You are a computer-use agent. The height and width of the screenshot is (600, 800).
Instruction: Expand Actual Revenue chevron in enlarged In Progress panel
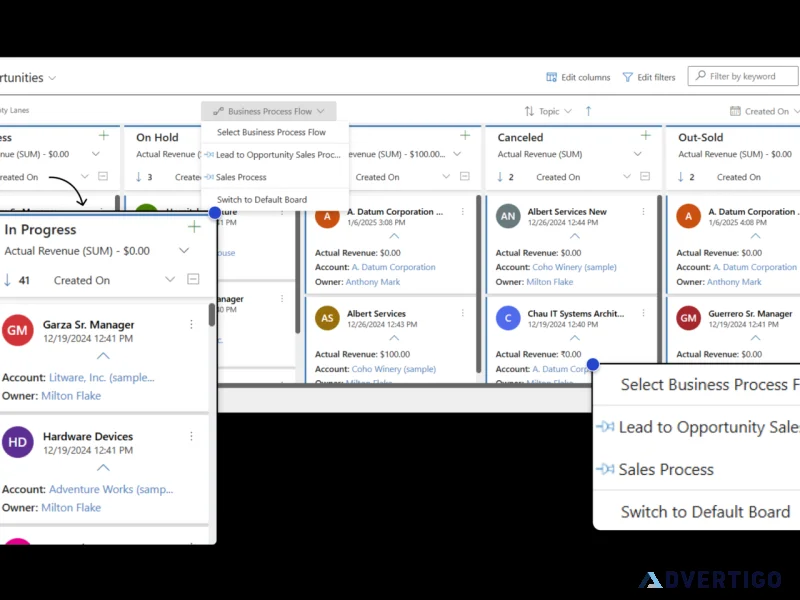point(184,251)
